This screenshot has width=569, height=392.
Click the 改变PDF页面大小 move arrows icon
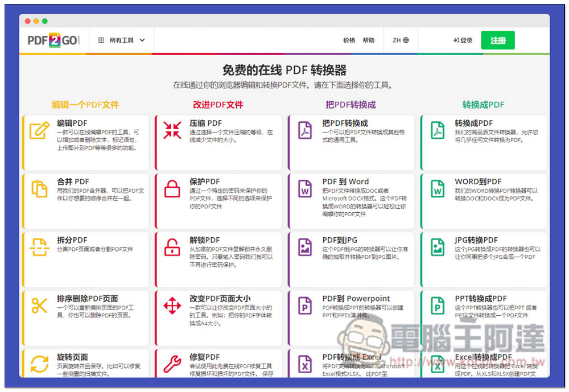click(x=172, y=306)
